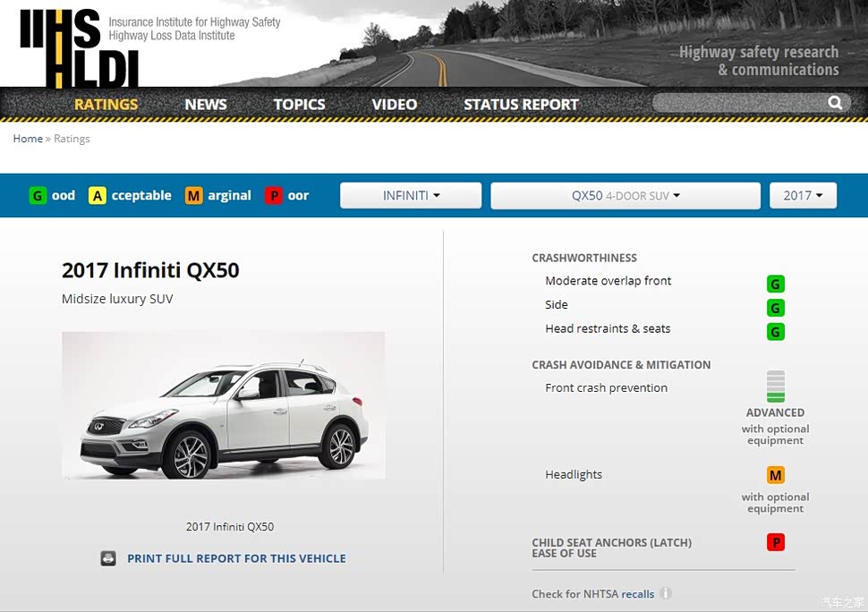The height and width of the screenshot is (612, 868).
Task: Click the Moderate overlap front G badge
Action: [775, 284]
